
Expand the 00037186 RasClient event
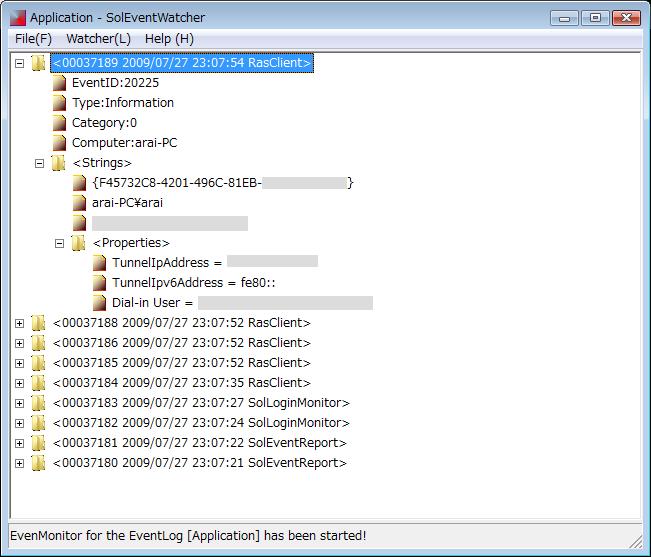(20, 343)
